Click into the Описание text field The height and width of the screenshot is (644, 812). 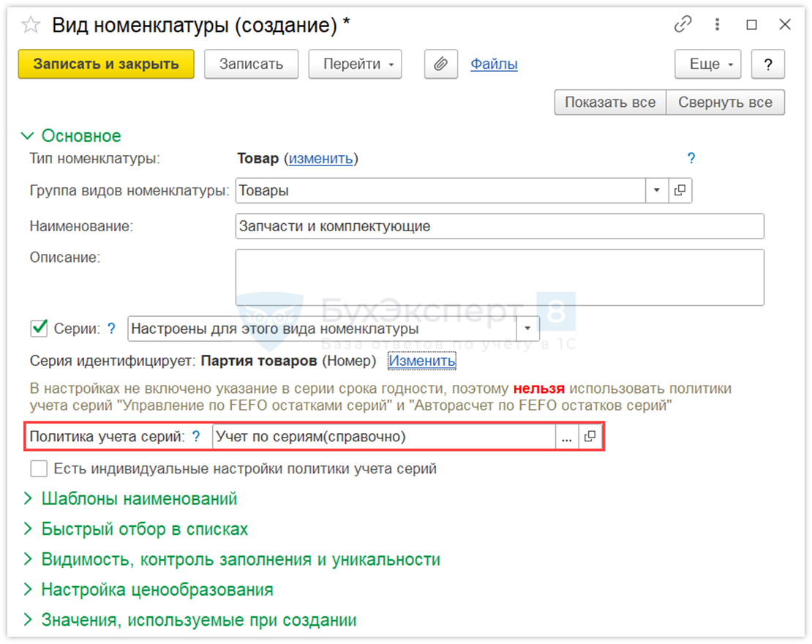coord(499,277)
